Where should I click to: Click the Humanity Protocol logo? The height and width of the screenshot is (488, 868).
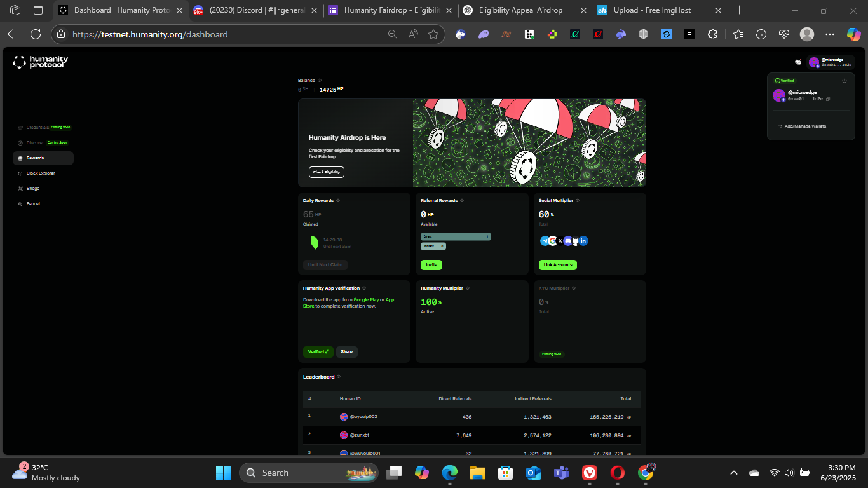pos(41,62)
